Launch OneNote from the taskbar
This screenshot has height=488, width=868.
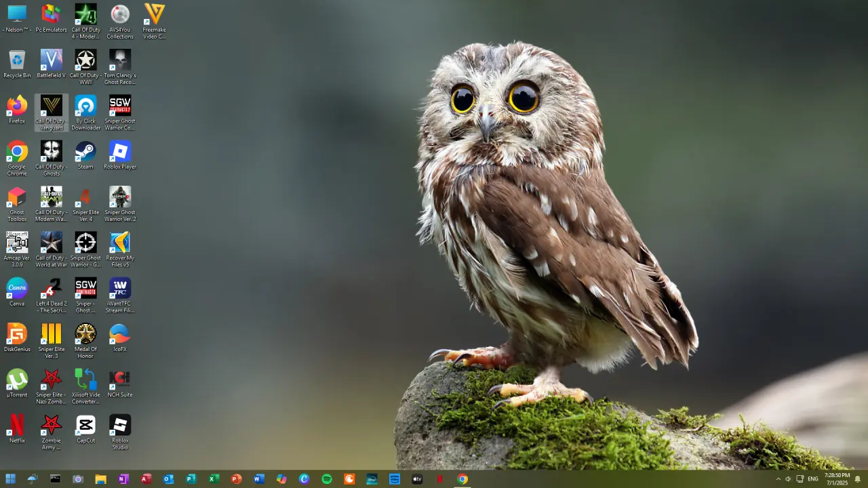(123, 479)
